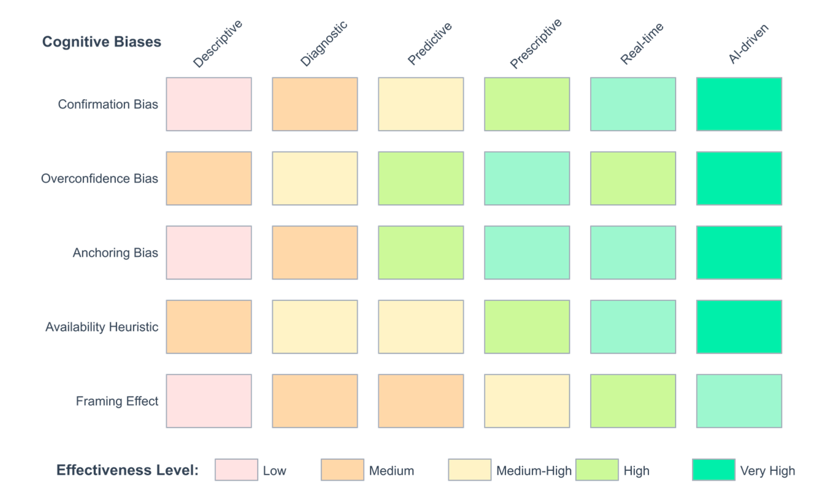Click the Very High legend swatch
Image resolution: width=818 pixels, height=504 pixels.
point(713,469)
